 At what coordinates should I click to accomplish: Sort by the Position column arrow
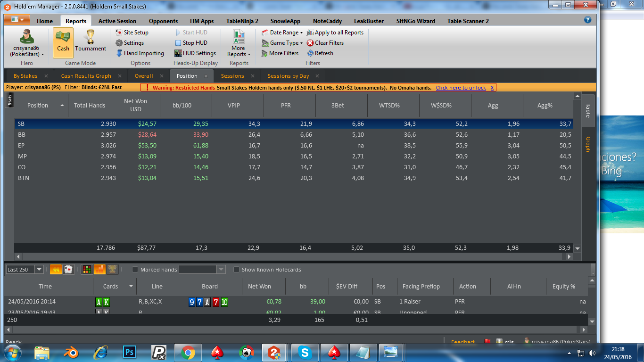(62, 106)
